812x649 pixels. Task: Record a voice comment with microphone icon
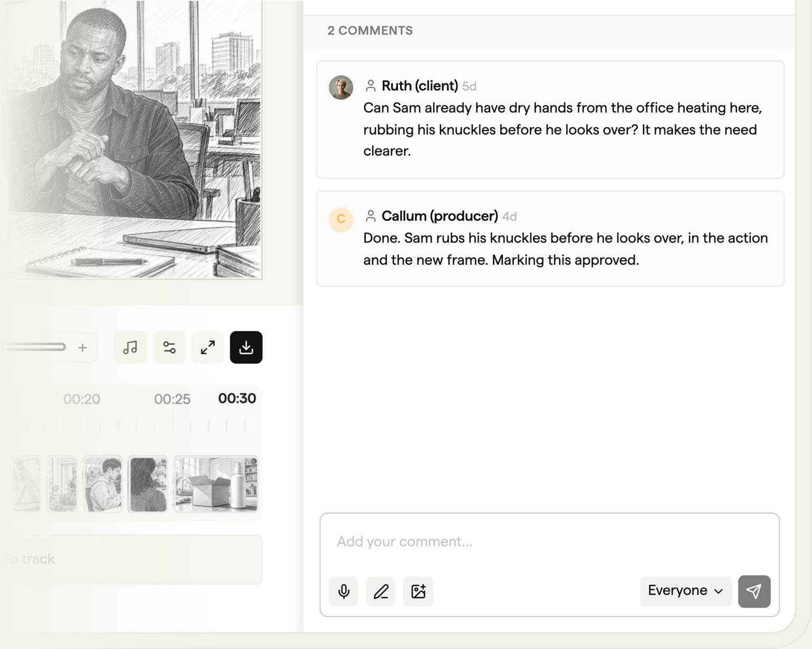[344, 591]
